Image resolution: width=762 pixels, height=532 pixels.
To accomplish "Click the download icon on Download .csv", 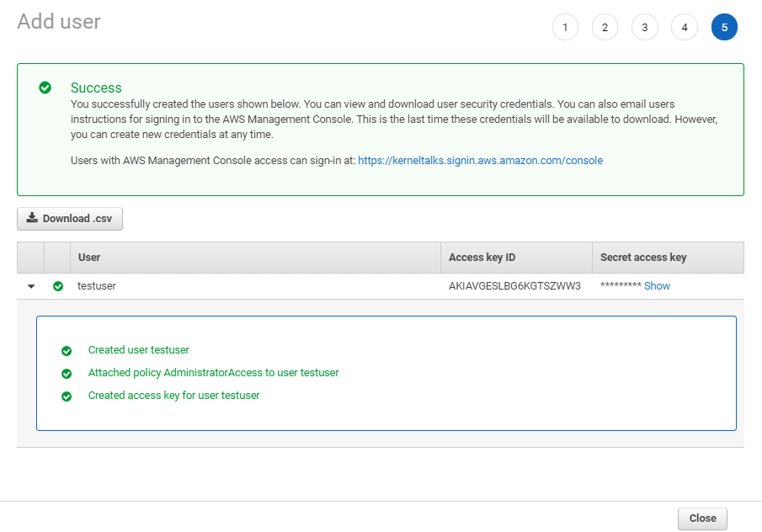I will [32, 218].
